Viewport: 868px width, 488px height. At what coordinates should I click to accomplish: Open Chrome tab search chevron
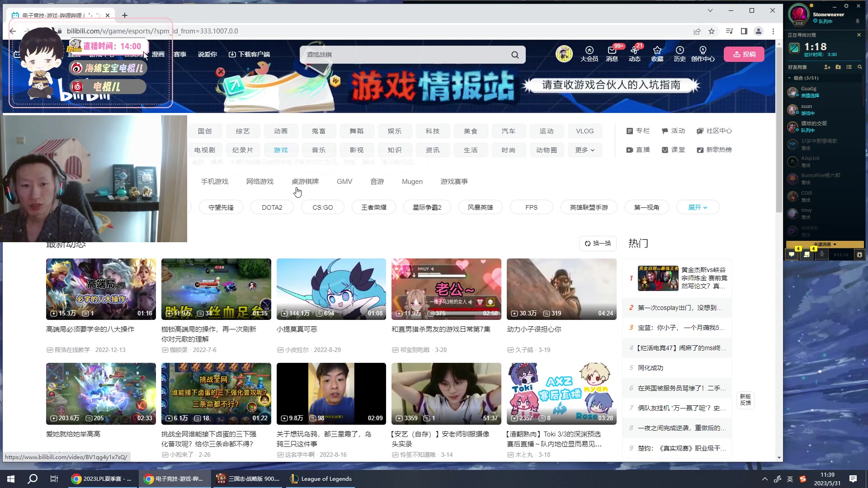pos(710,10)
